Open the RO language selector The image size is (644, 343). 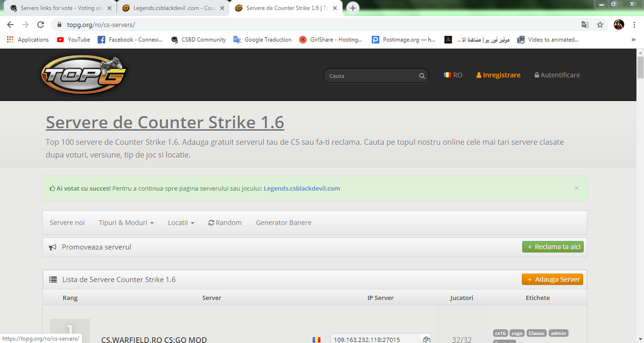tap(453, 75)
